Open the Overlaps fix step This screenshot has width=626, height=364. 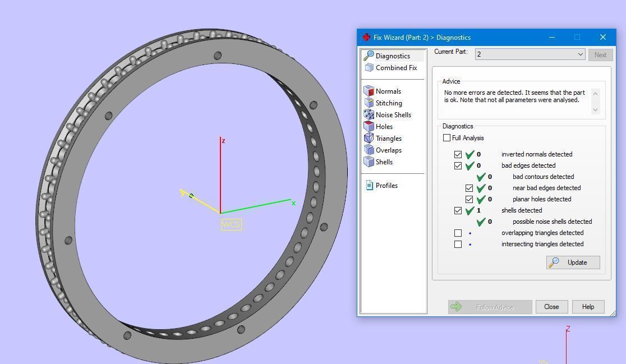coord(383,150)
